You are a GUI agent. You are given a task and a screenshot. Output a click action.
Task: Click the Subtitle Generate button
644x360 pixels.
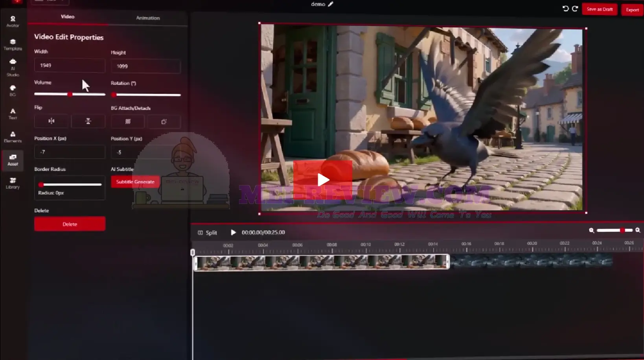click(x=135, y=182)
